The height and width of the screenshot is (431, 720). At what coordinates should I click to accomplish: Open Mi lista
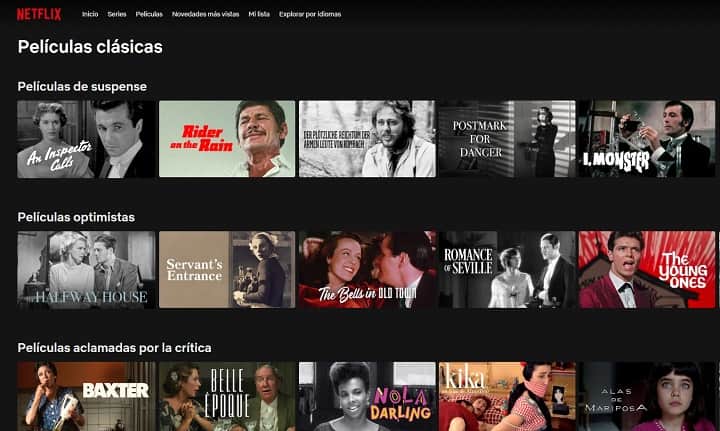(x=259, y=14)
